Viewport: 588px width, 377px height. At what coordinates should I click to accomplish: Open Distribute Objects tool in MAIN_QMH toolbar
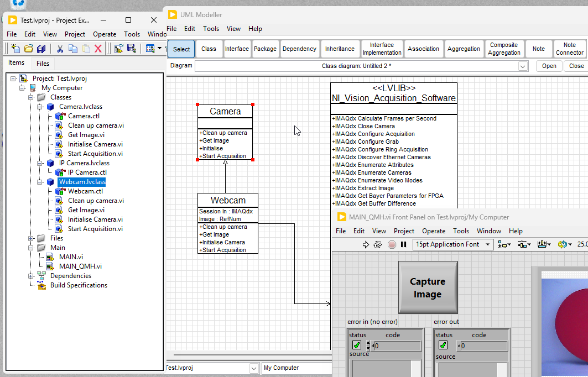coord(524,244)
